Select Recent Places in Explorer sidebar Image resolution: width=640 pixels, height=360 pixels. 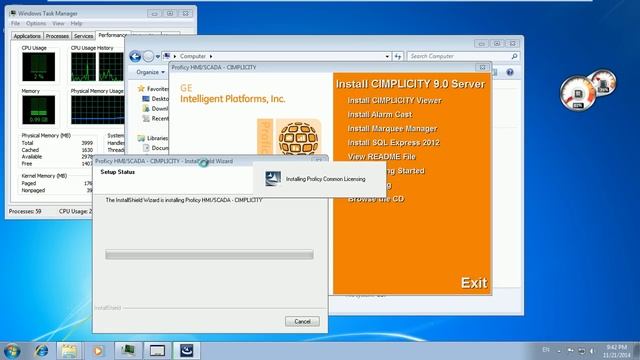click(155, 118)
